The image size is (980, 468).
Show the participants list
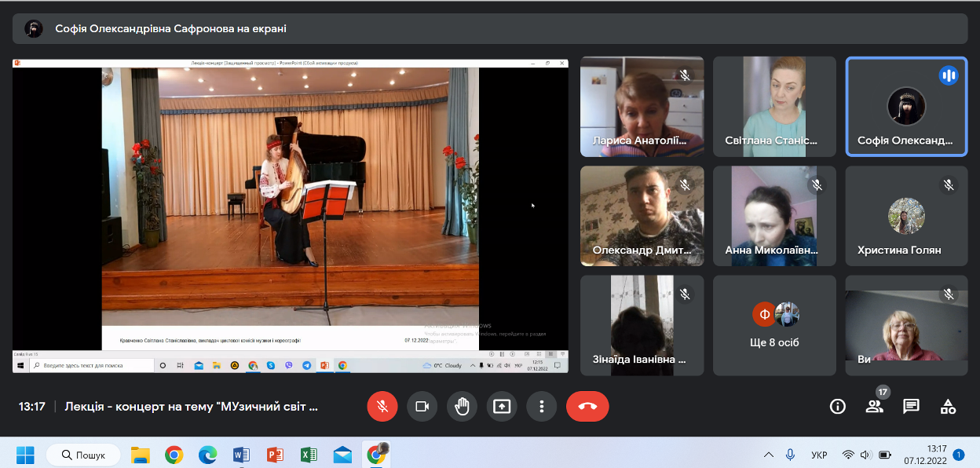pos(874,406)
